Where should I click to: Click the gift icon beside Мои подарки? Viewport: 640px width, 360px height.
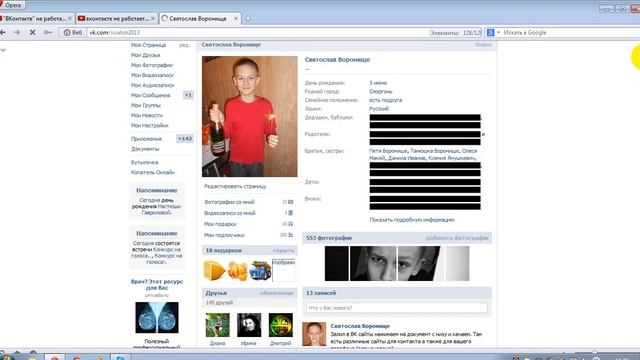(291, 224)
